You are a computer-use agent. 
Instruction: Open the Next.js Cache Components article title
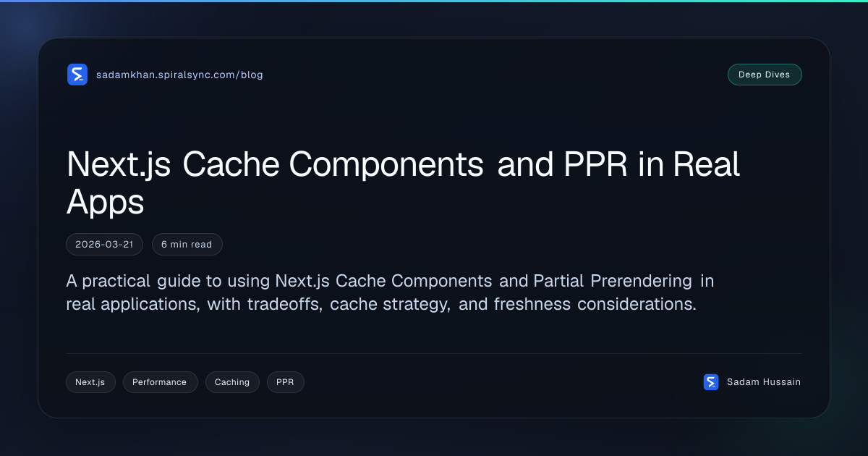(404, 182)
